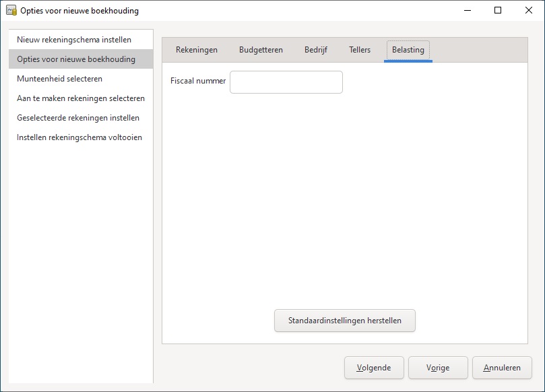The width and height of the screenshot is (545, 392).
Task: Close the options window
Action: pyautogui.click(x=529, y=11)
